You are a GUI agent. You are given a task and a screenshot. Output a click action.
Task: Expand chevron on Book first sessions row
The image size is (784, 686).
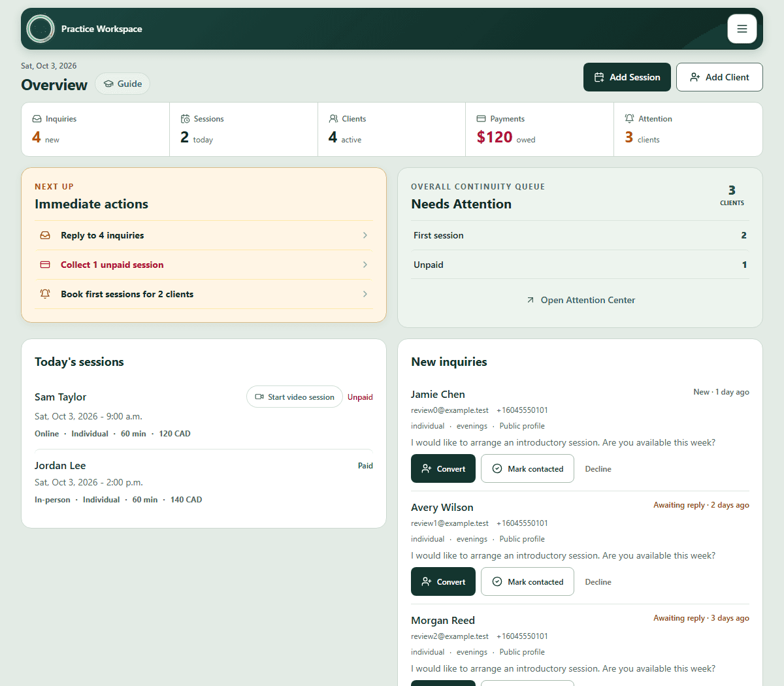(x=365, y=294)
